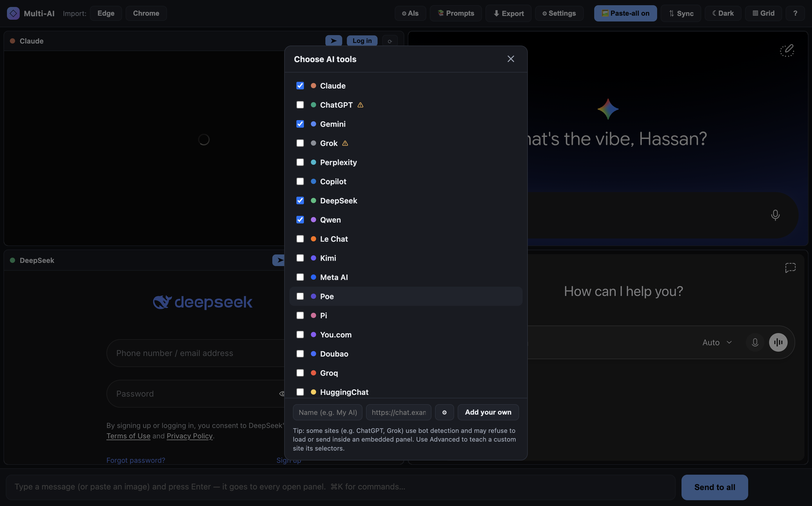This screenshot has width=812, height=506.
Task: Click the warning icon next to Grok
Action: [345, 143]
